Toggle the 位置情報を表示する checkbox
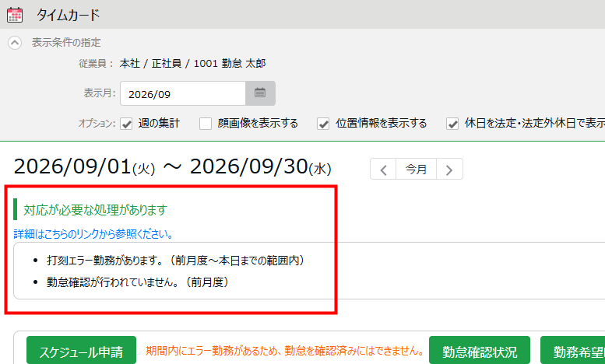The width and height of the screenshot is (605, 364). [x=323, y=124]
